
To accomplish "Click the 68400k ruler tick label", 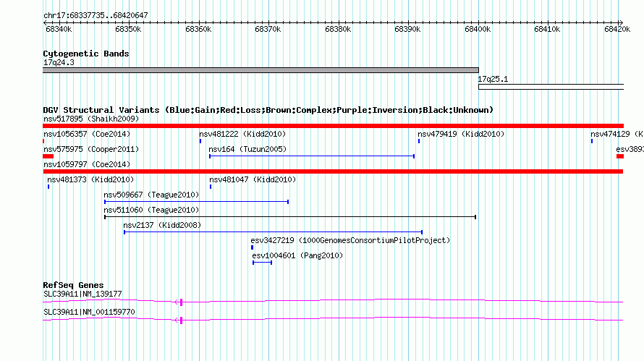I will click(x=478, y=29).
